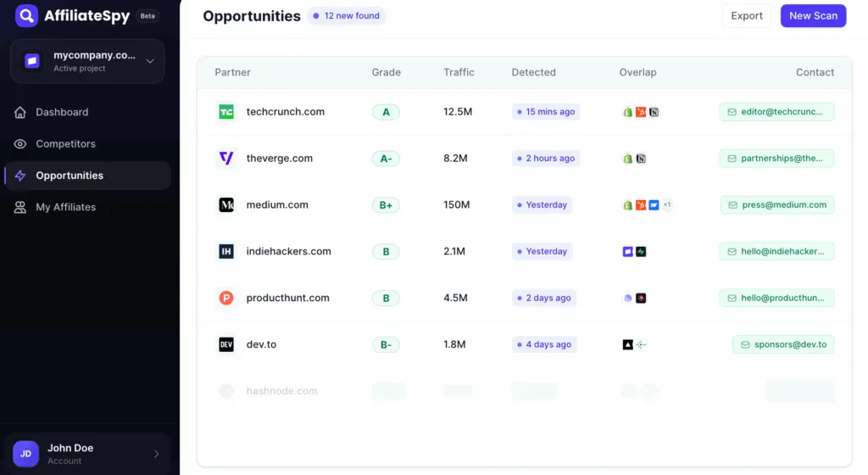Viewport: 868px width, 475px height.
Task: Expand the John Doe account chevron
Action: pyautogui.click(x=156, y=454)
